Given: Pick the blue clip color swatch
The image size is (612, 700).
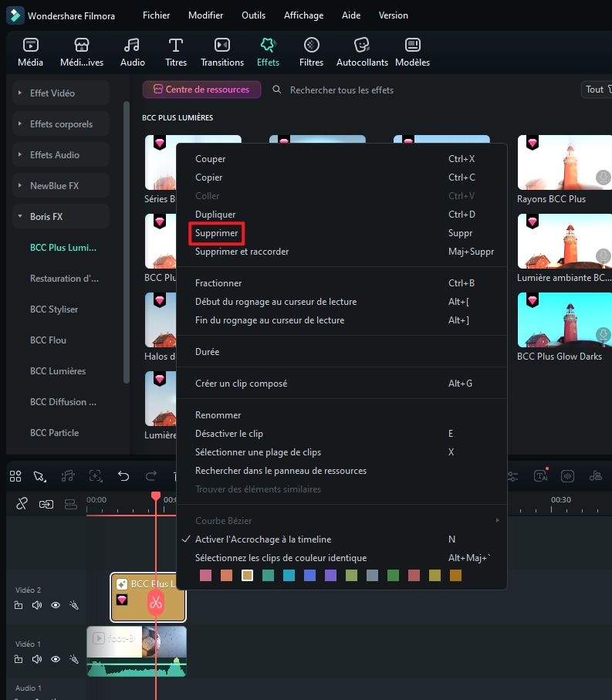Looking at the screenshot, I should pyautogui.click(x=309, y=576).
